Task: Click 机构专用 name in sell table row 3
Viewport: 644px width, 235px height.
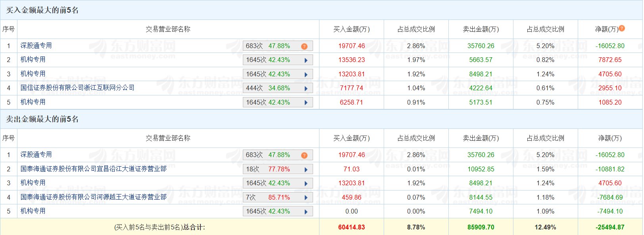Action: point(33,183)
